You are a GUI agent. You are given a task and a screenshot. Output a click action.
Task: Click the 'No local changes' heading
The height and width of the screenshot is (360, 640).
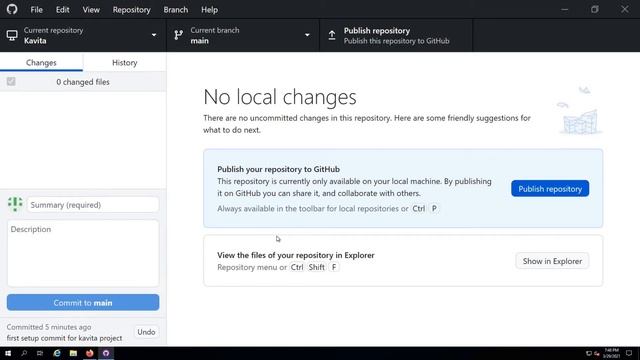tap(280, 97)
